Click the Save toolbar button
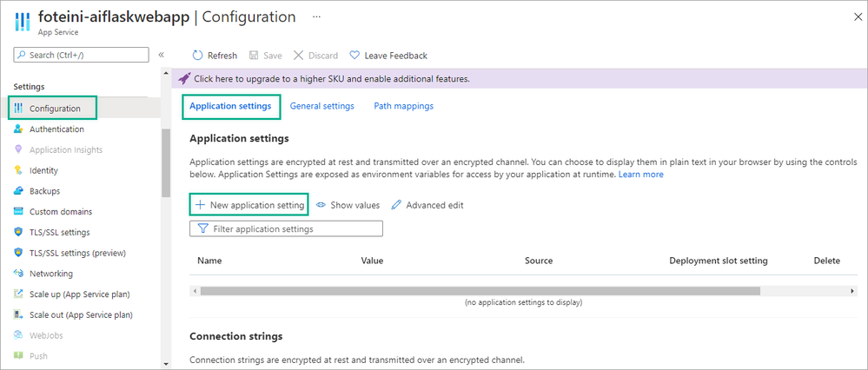Viewport: 868px width, 370px height. click(x=266, y=56)
